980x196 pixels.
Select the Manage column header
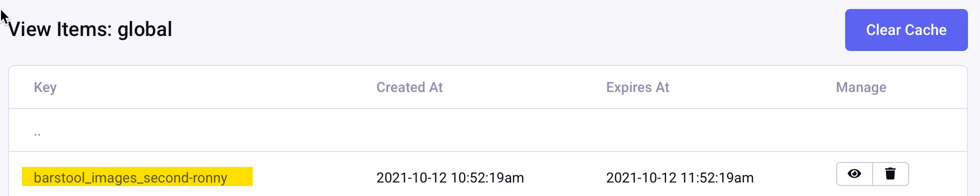(861, 87)
